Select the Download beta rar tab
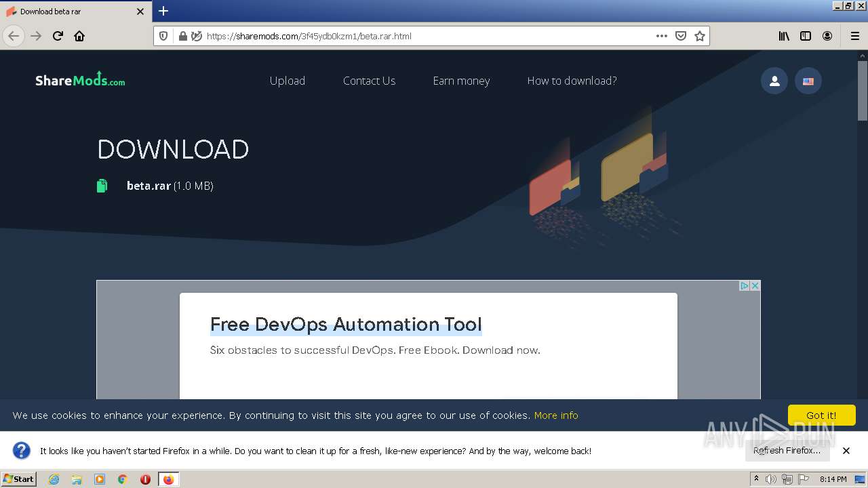 [76, 12]
